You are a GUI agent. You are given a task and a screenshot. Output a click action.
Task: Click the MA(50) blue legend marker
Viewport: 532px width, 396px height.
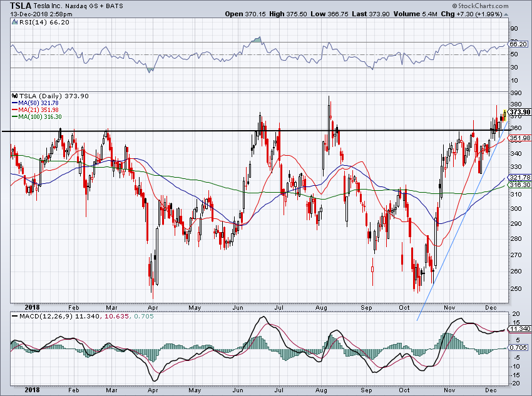[x=14, y=103]
